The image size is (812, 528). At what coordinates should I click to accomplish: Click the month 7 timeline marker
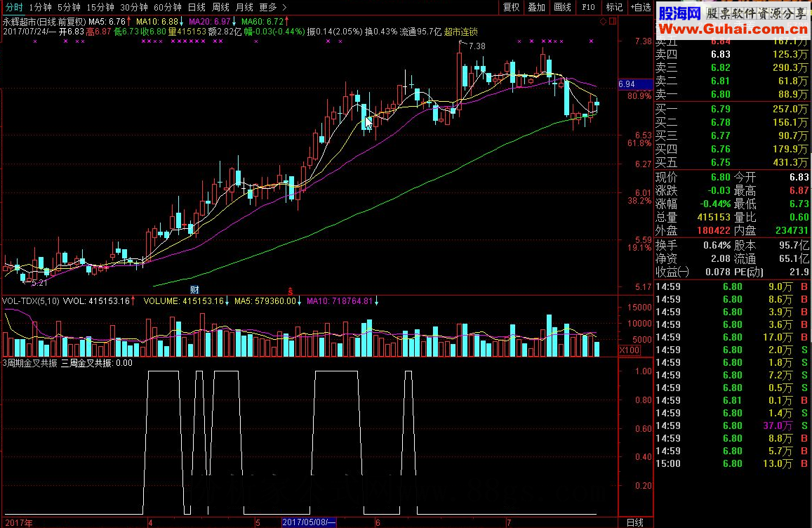pos(509,523)
